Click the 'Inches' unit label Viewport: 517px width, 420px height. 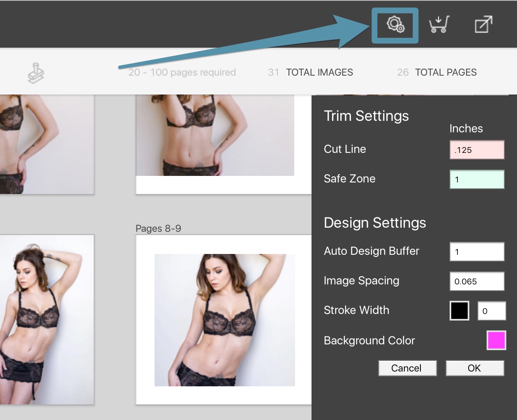pos(466,129)
